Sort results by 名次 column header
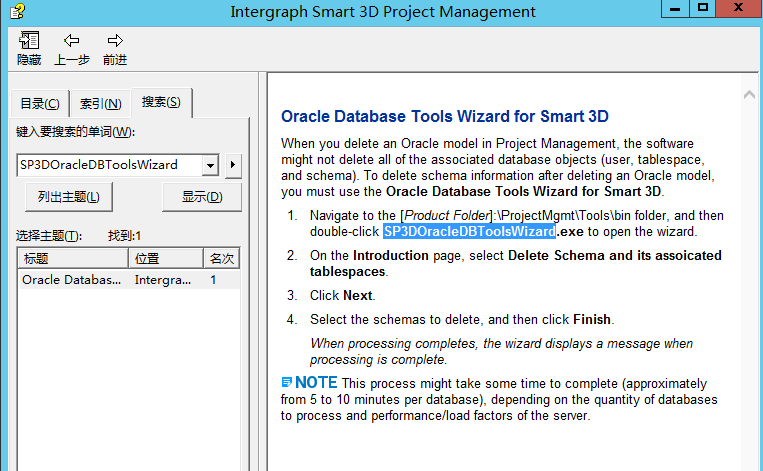Screen dimensions: 763x471 pos(221,258)
